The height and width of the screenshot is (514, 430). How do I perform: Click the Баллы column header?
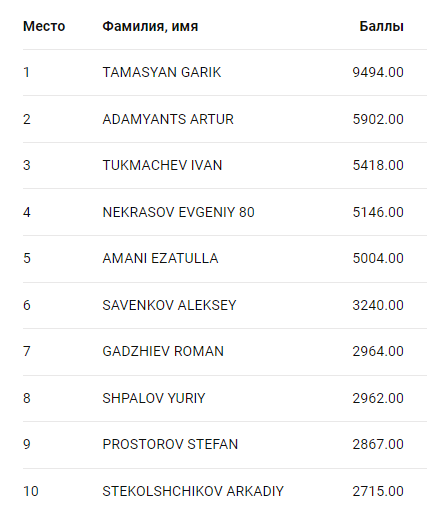381,26
